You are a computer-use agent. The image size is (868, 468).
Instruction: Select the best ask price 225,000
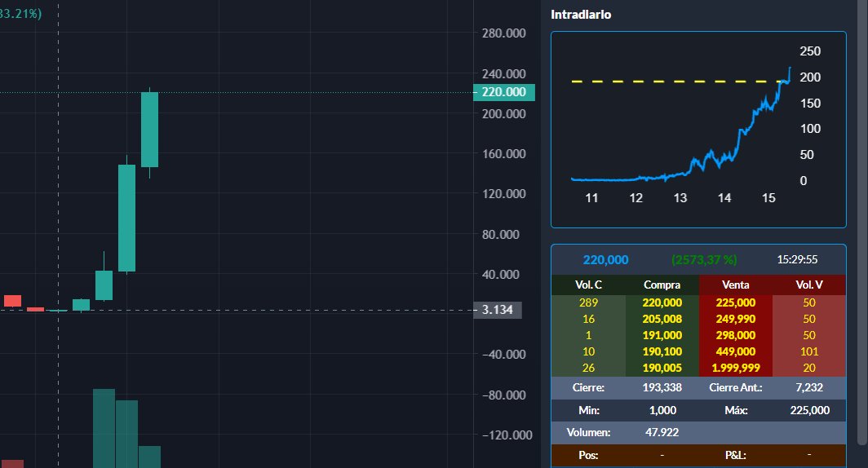[735, 302]
